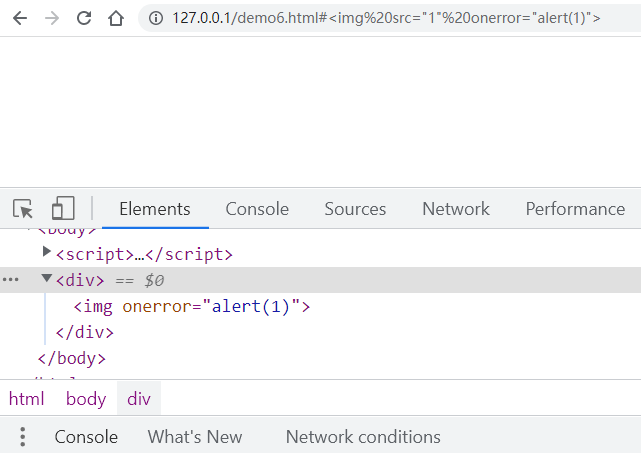Open the Sources panel tab
The height and width of the screenshot is (453, 641).
(x=355, y=209)
